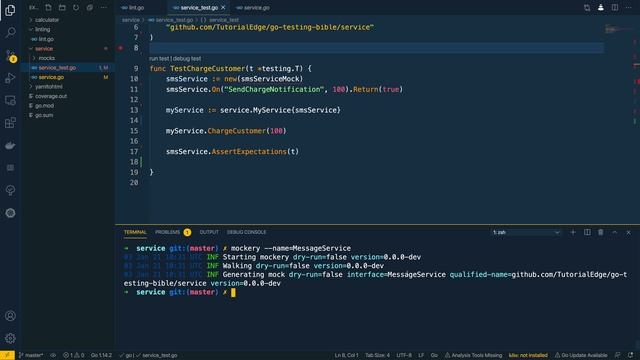Open explorer more actions ellipsis
640x360 pixels.
click(104, 7)
